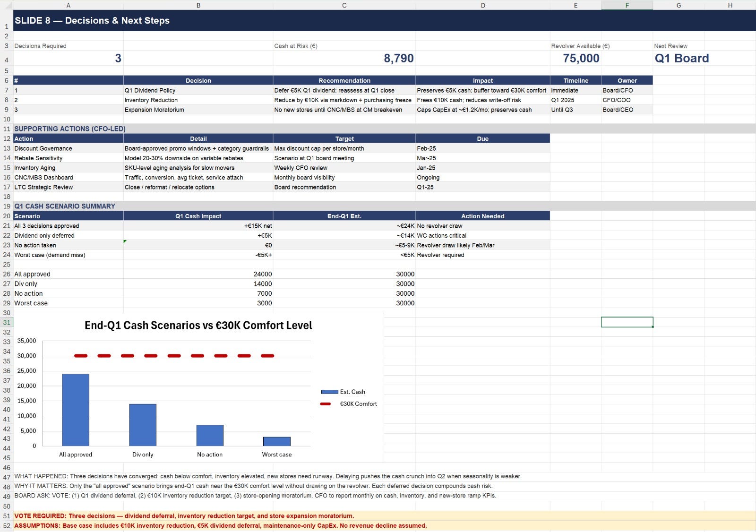Select the active cell F31

pyautogui.click(x=627, y=322)
